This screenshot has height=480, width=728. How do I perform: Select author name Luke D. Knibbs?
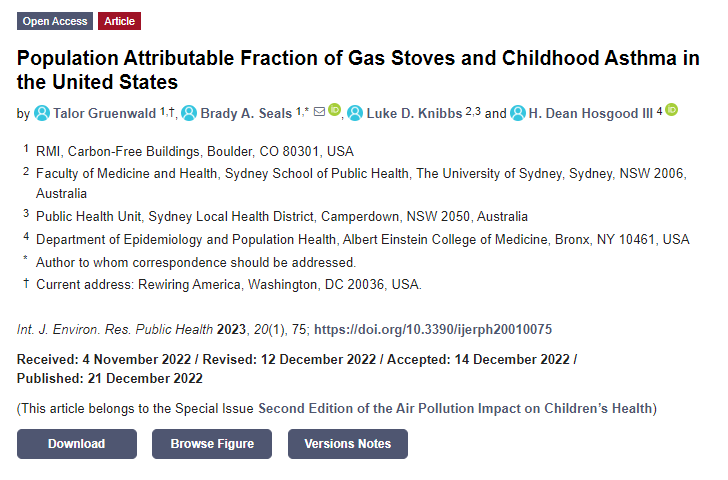tap(414, 113)
